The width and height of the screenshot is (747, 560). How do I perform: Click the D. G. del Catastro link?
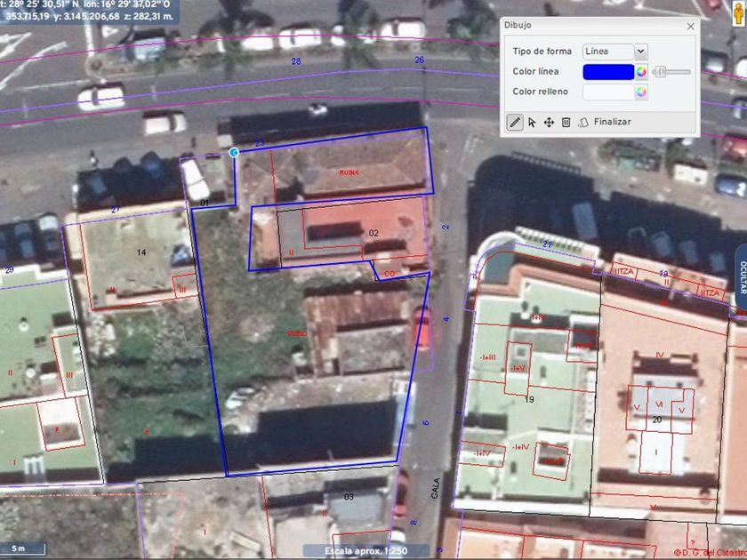[710, 553]
